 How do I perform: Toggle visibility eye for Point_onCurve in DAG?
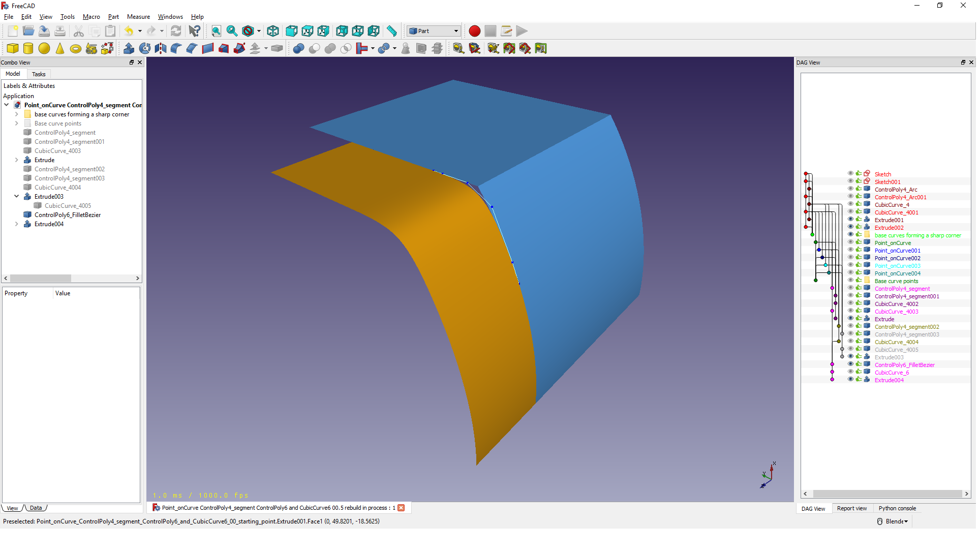click(850, 243)
